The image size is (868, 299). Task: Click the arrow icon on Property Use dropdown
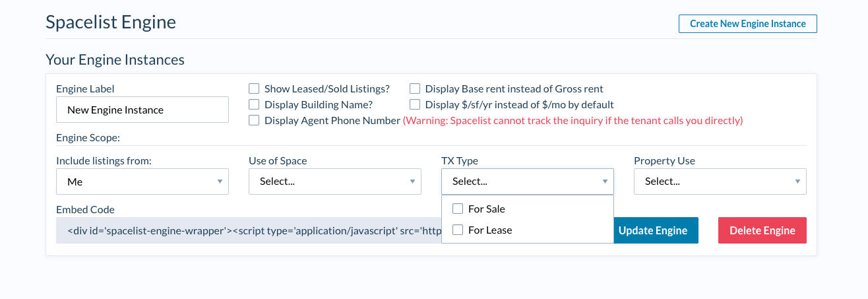coord(797,182)
